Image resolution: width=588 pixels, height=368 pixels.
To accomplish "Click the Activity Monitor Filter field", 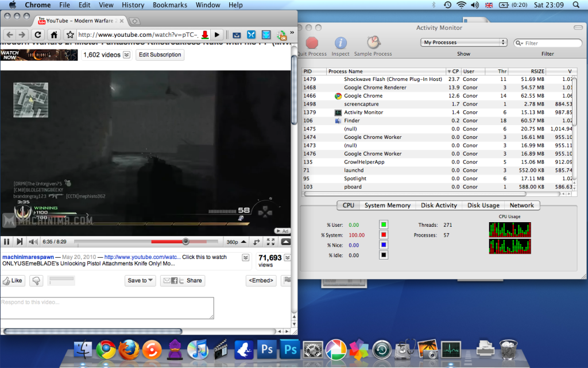I will point(548,43).
